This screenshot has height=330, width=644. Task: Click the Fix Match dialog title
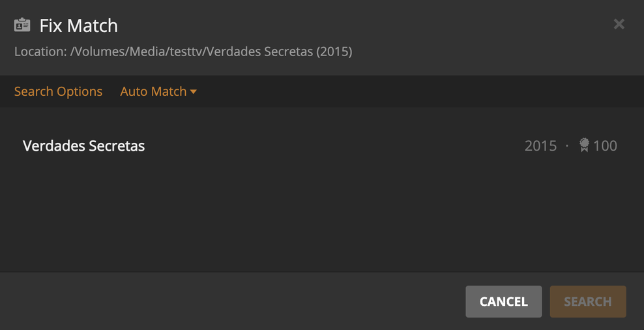pos(78,25)
